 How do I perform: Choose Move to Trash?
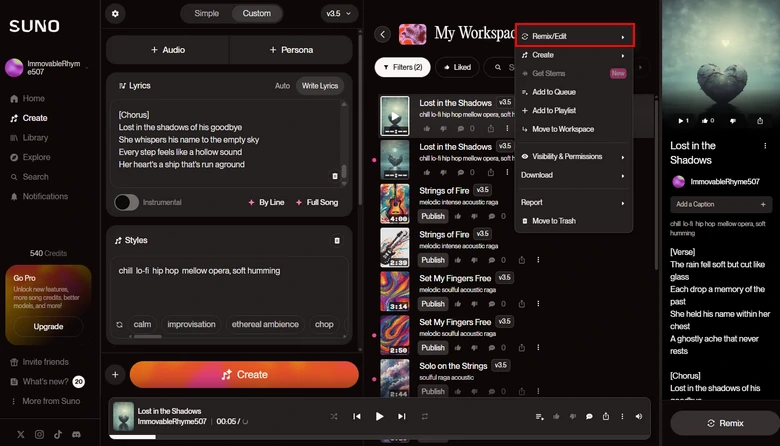574,221
